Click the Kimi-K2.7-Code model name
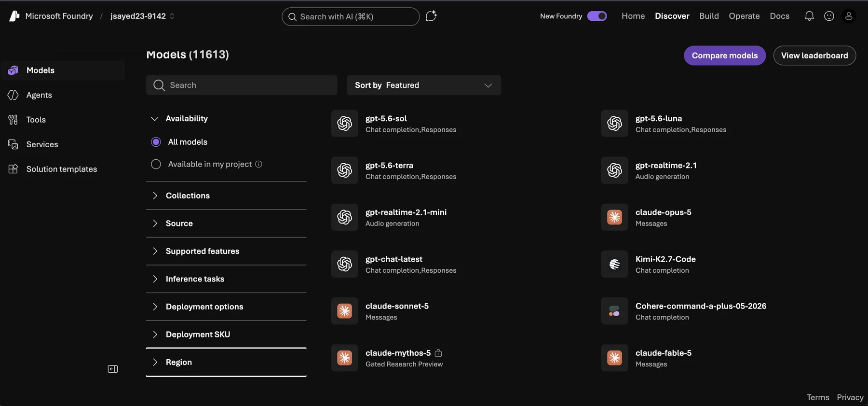 (x=665, y=259)
